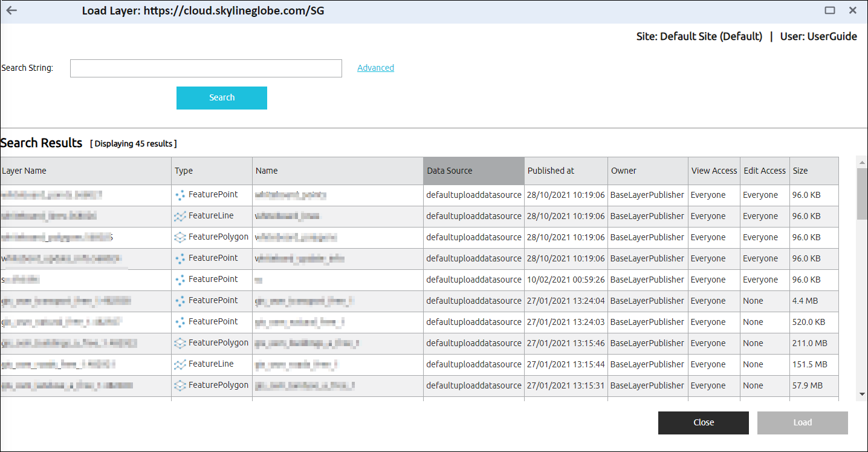Click FeaturePoint icon in 4.4 MB row
Viewport: 868px width, 452px height.
[x=180, y=301]
